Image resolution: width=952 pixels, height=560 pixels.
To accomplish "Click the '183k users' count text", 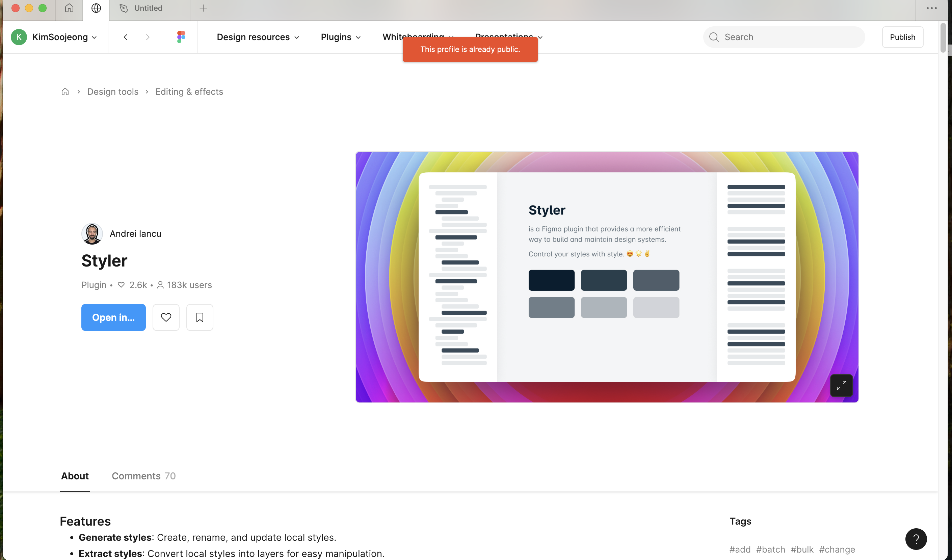I will tap(189, 285).
